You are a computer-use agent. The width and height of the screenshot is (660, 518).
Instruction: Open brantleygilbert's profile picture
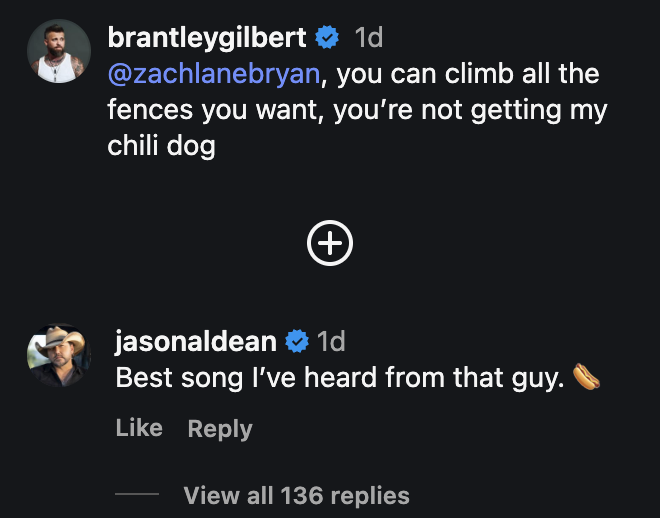point(59,52)
